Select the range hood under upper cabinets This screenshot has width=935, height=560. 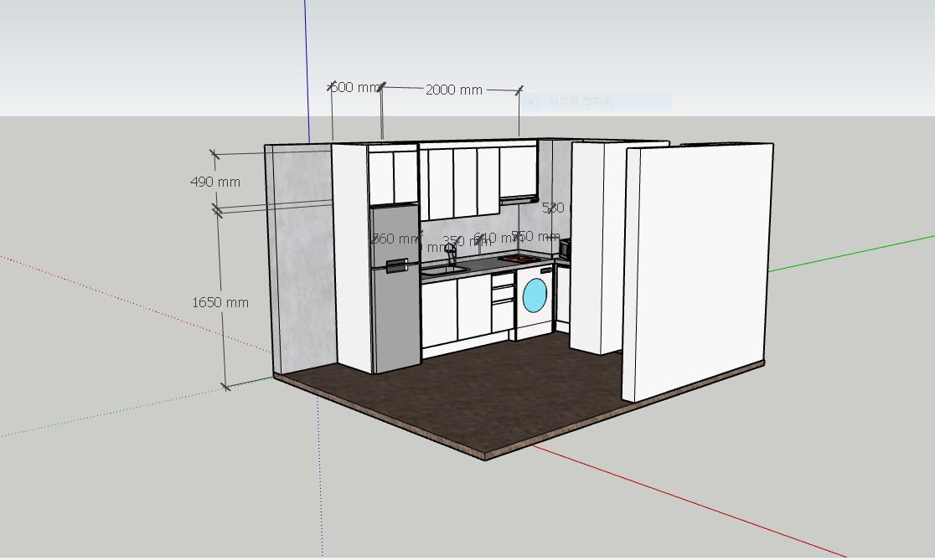click(519, 199)
